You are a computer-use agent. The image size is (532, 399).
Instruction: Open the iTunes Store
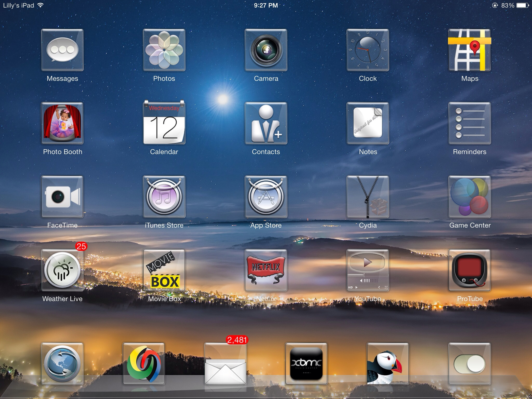[164, 197]
